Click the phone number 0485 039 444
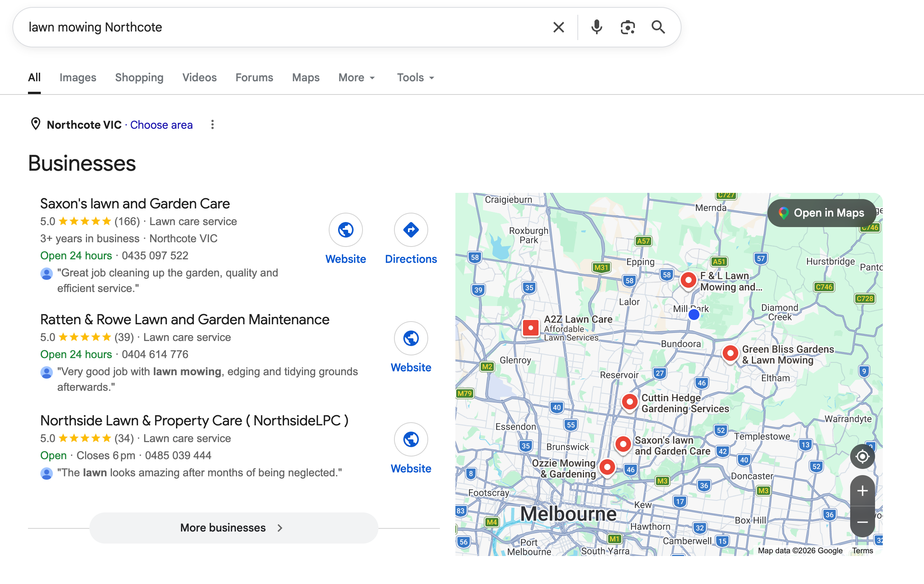 pos(178,456)
